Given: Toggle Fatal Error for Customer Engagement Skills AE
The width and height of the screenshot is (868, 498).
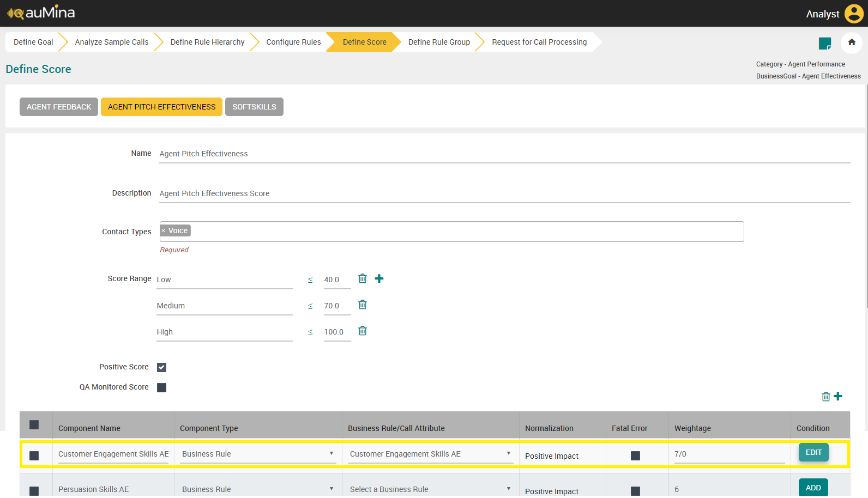Looking at the screenshot, I should pos(635,456).
